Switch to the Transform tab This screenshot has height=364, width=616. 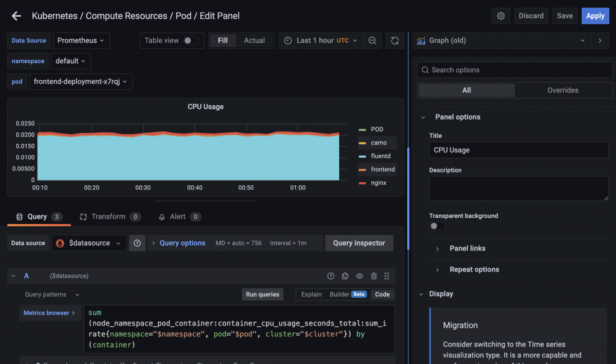coord(110,217)
